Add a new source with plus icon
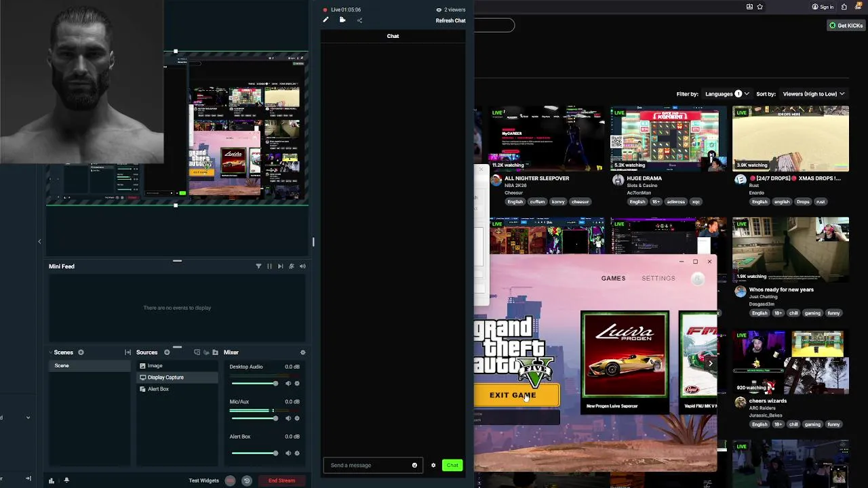868x488 pixels. pyautogui.click(x=167, y=352)
